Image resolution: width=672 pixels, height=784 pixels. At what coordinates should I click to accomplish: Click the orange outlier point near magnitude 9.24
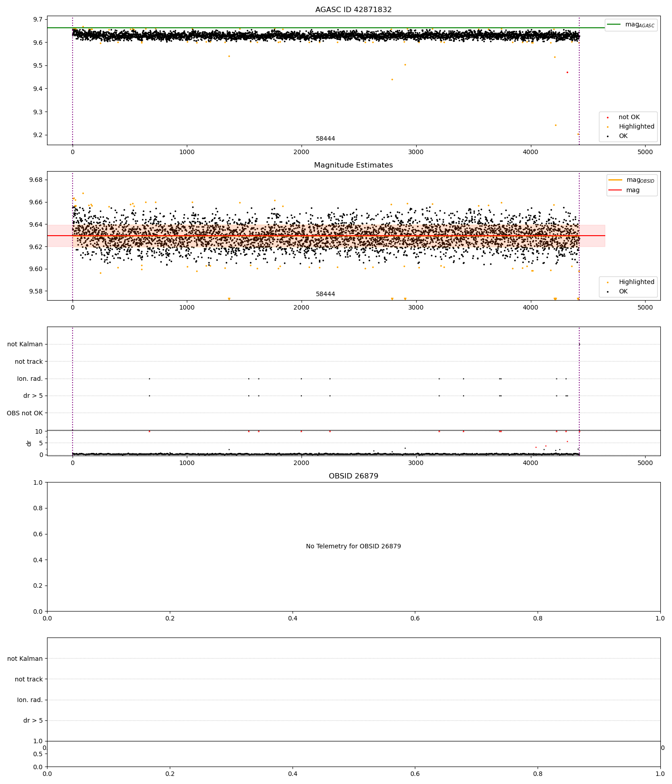[556, 125]
